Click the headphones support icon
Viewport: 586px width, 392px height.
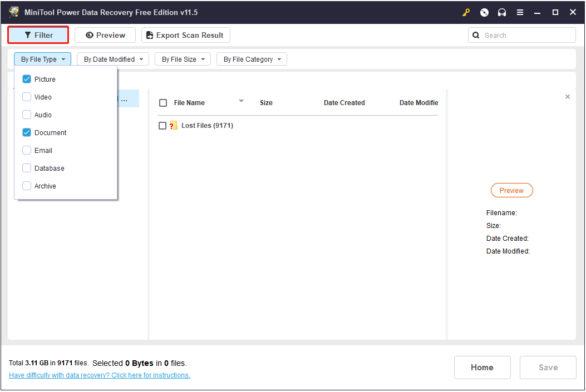pyautogui.click(x=502, y=12)
